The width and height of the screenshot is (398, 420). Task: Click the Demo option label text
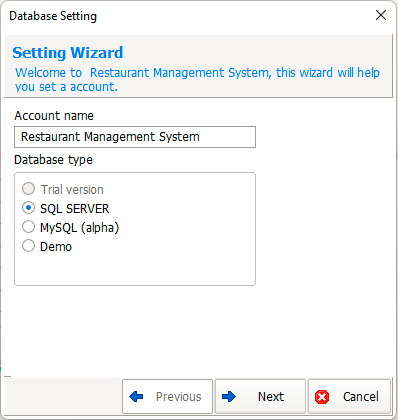[56, 247]
